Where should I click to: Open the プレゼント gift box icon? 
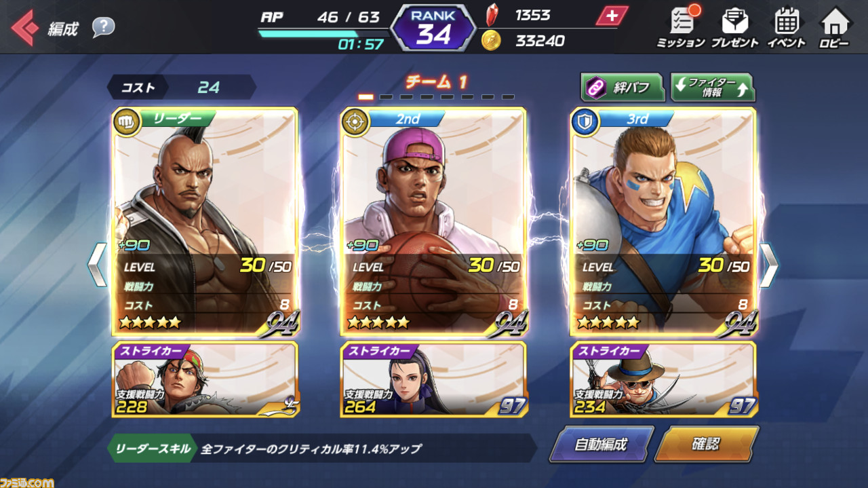pos(734,27)
